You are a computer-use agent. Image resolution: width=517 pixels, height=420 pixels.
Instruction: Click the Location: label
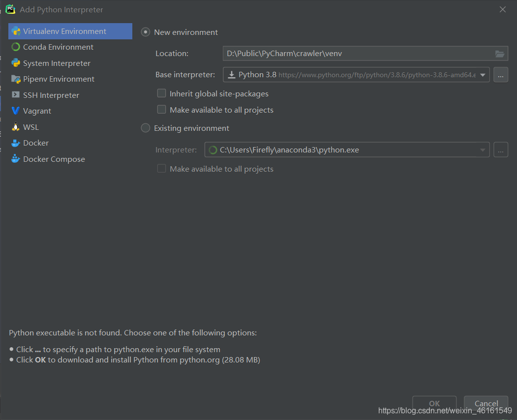point(172,54)
